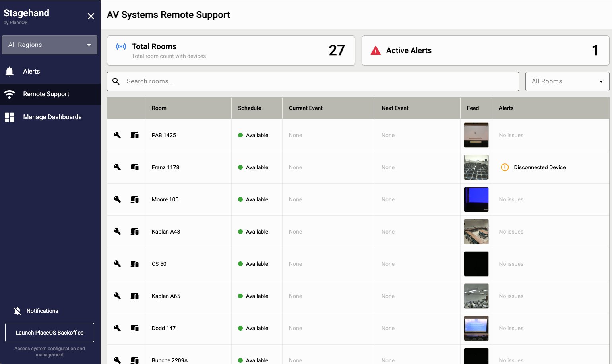The width and height of the screenshot is (612, 364).
Task: Open devices icon for Dodd 147
Action: pos(135,328)
